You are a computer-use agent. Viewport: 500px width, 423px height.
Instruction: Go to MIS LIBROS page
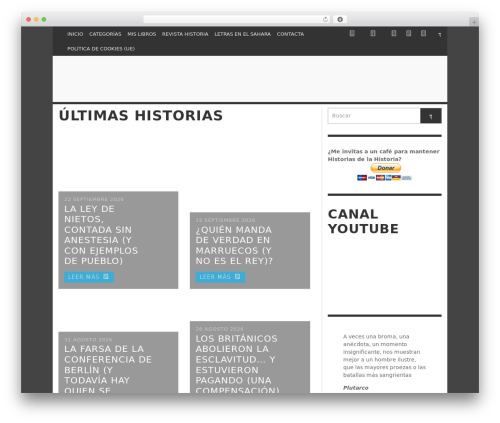coord(141,34)
